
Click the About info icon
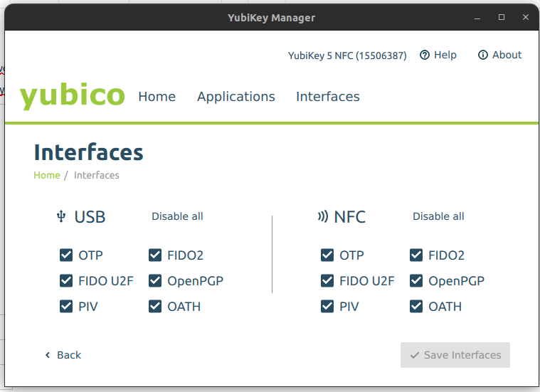click(x=483, y=55)
